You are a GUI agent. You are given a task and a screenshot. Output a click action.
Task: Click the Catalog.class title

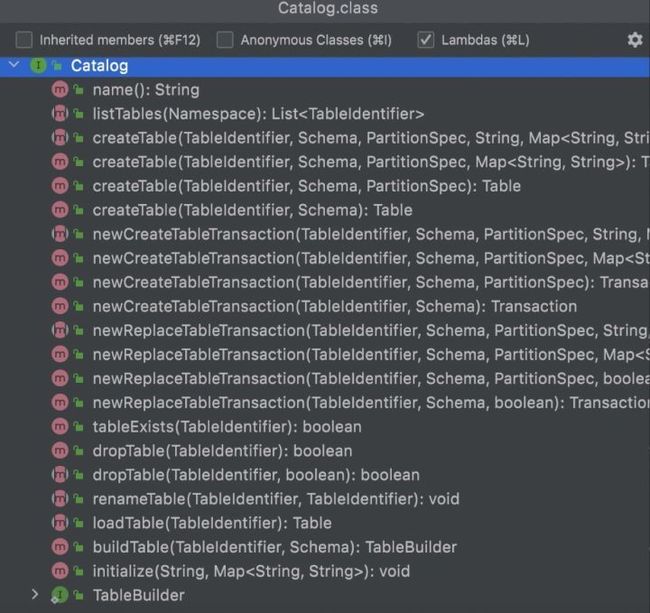[x=328, y=8]
